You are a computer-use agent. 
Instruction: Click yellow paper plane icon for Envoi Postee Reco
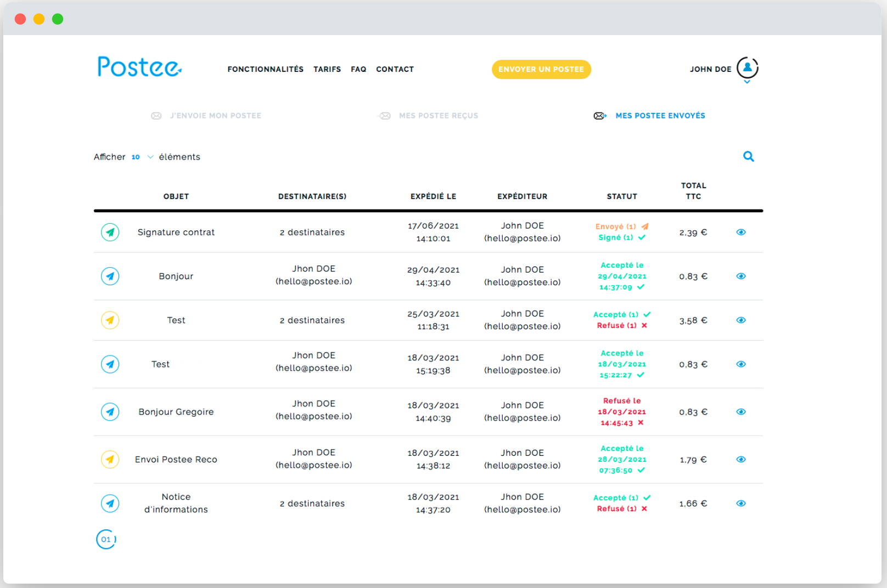tap(110, 460)
